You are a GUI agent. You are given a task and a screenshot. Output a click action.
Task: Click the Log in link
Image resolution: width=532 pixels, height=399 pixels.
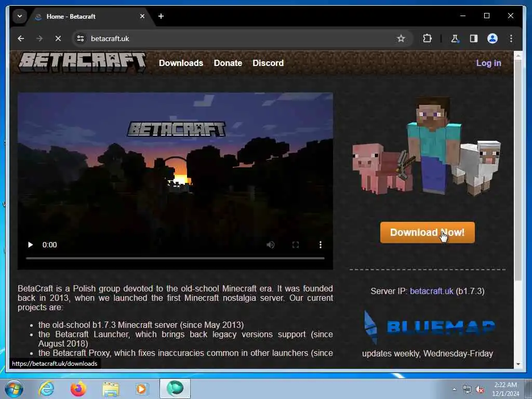pyautogui.click(x=488, y=63)
